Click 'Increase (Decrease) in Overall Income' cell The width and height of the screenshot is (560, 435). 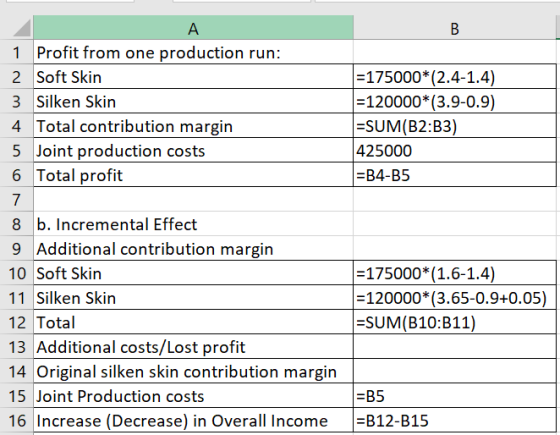[x=193, y=420]
